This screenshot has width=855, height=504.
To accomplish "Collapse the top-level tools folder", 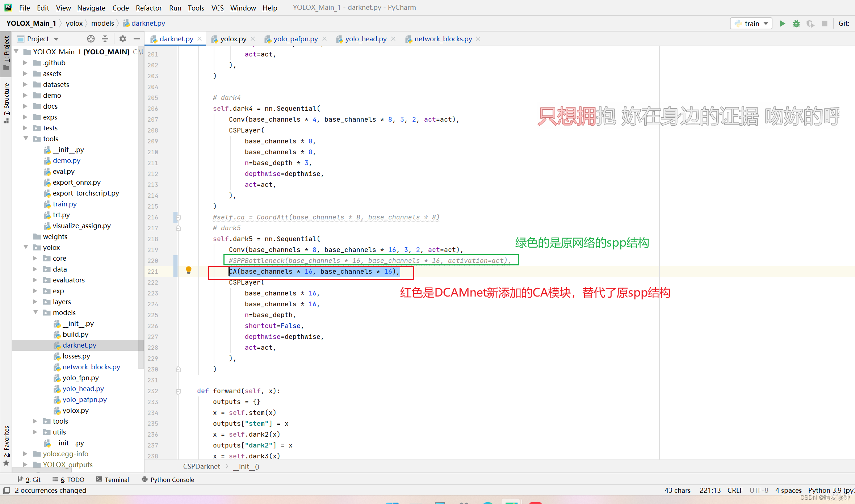I will point(26,139).
